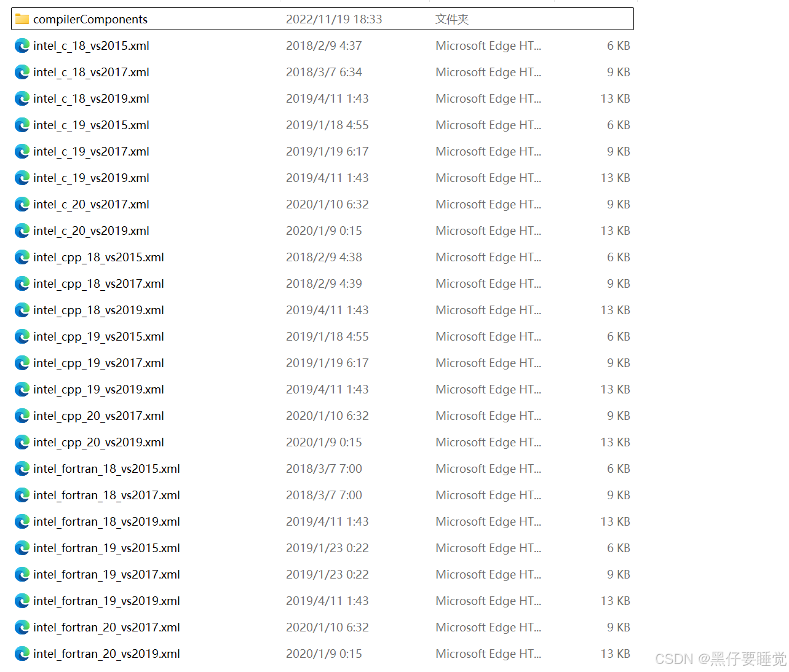Click the Edge icon beside intel_c_18_vs2015.xml

pyautogui.click(x=22, y=45)
